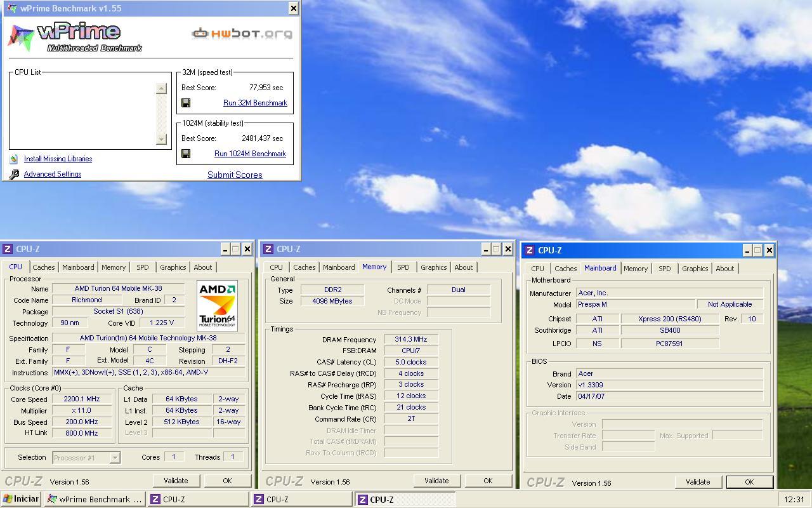Click the CPU-Z icon in the Memory window title bar
The image size is (812, 508).
268,249
